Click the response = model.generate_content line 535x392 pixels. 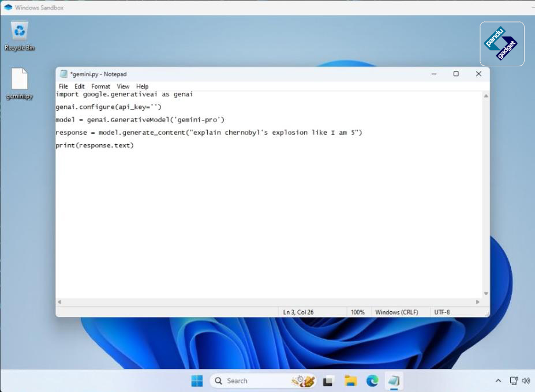tap(209, 132)
